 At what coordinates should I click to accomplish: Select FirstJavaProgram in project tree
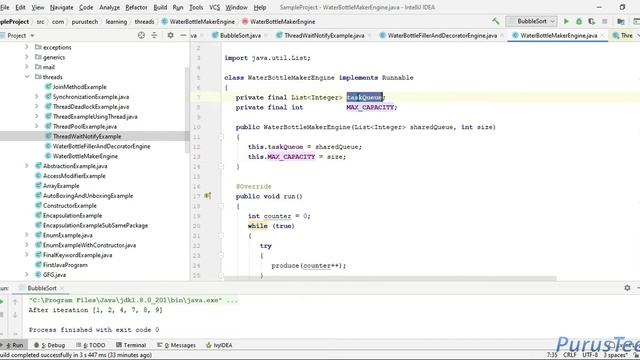(65, 264)
